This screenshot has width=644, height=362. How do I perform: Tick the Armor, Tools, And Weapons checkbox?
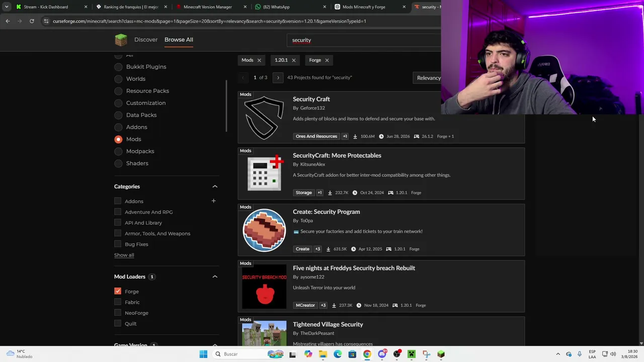pos(118,233)
